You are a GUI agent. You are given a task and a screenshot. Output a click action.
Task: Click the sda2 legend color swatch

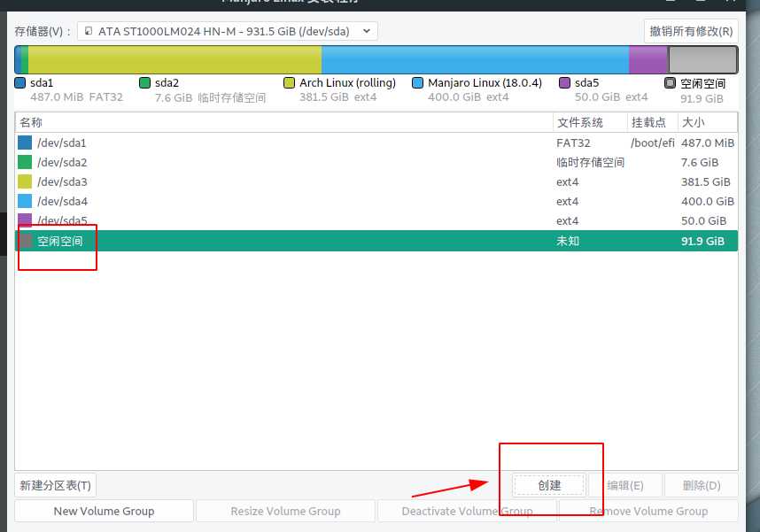(144, 83)
